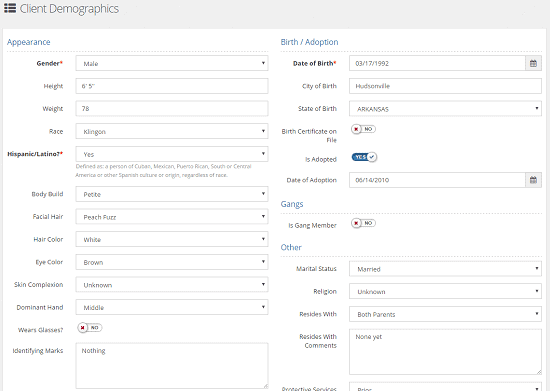Open the Date of Birth calendar picker
550x391 pixels.
[x=533, y=63]
